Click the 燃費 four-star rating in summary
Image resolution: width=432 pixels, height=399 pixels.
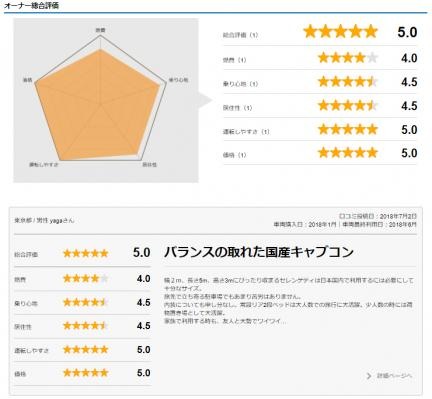coord(348,58)
